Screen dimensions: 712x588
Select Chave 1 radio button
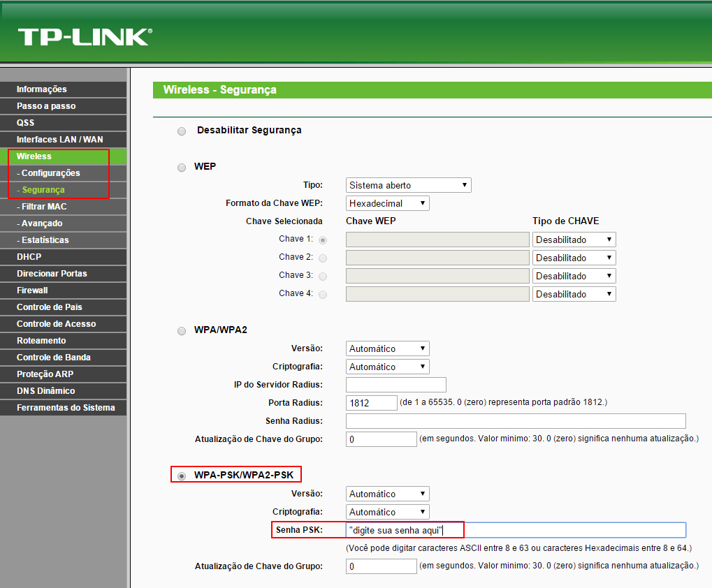pyautogui.click(x=323, y=240)
